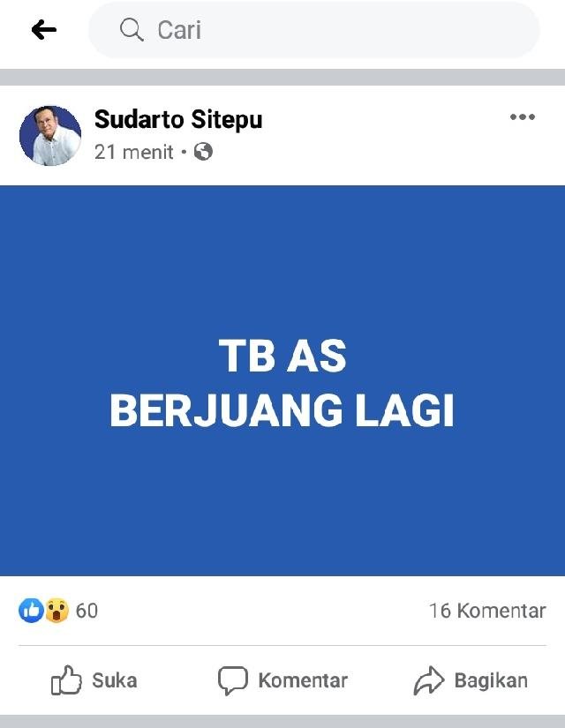Select the Komentar action label

point(303,680)
